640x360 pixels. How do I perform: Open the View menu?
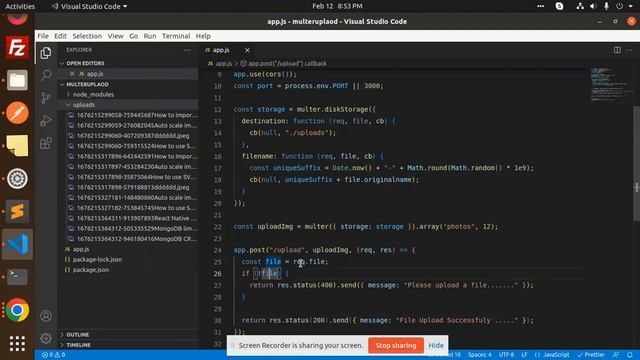115,36
